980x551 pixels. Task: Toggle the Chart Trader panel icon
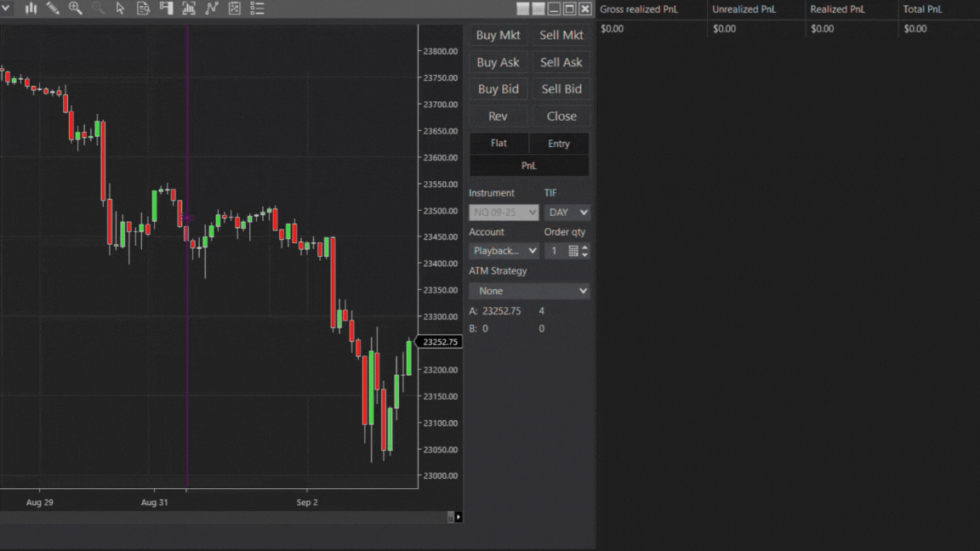coord(166,9)
